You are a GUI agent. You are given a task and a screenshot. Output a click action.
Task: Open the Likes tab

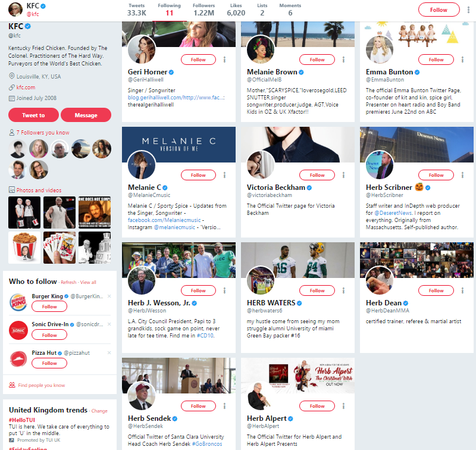click(x=236, y=10)
